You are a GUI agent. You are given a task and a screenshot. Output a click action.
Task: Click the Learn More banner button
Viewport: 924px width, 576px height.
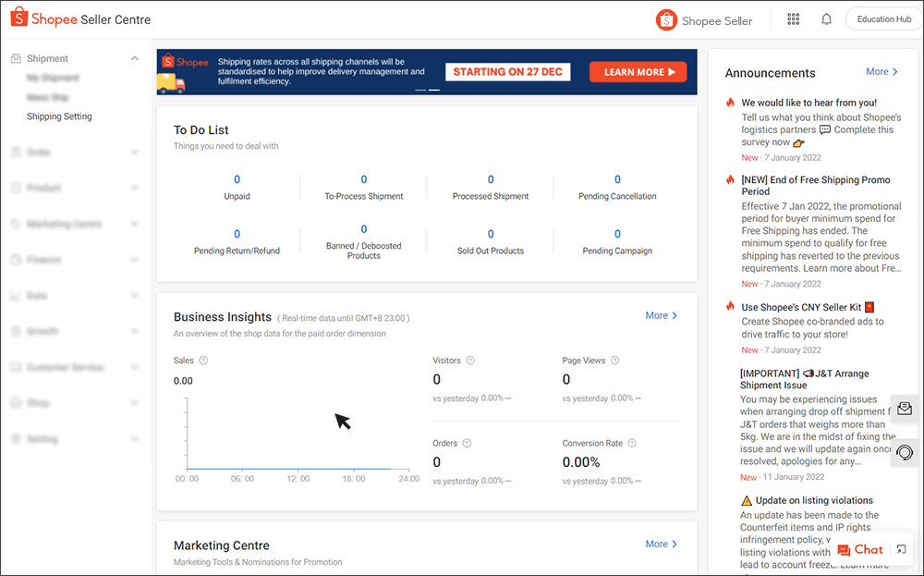pyautogui.click(x=638, y=71)
